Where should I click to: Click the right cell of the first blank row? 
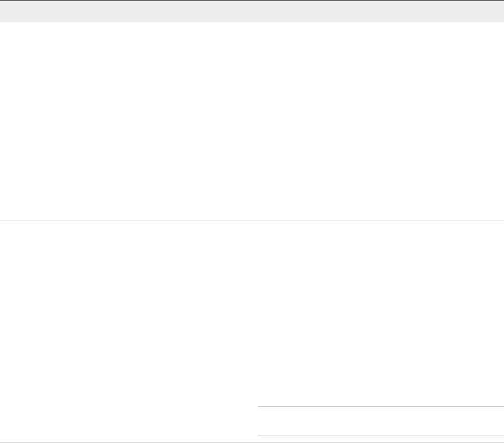pyautogui.click(x=380, y=121)
